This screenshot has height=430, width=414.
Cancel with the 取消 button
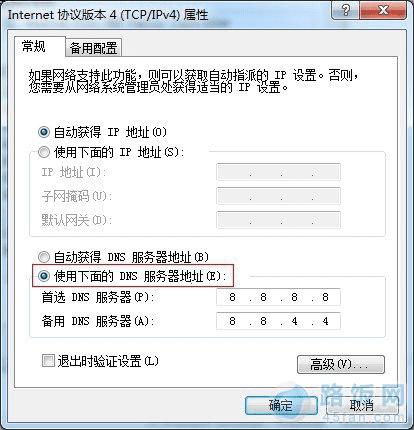362,405
